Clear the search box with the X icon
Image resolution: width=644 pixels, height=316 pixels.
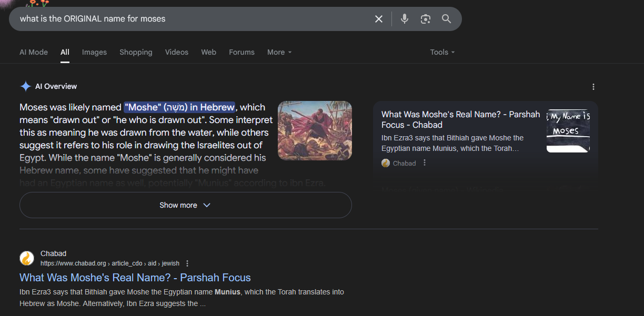(379, 19)
